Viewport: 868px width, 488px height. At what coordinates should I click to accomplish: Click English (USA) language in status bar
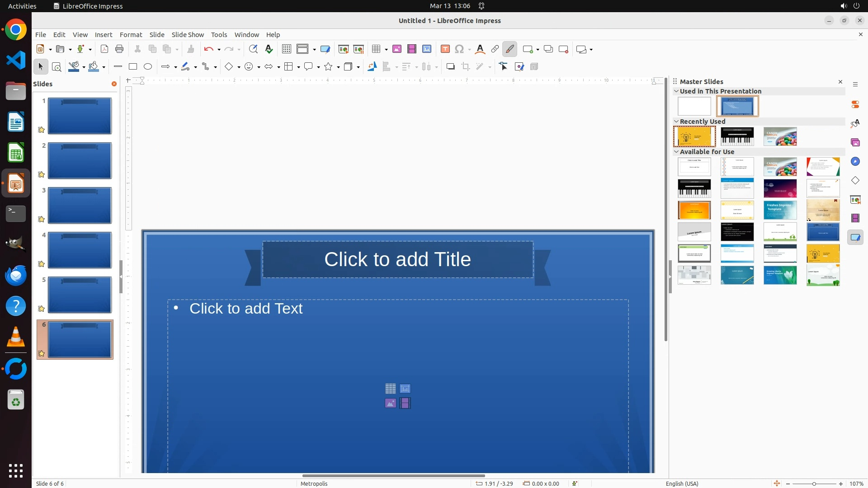[x=682, y=483]
